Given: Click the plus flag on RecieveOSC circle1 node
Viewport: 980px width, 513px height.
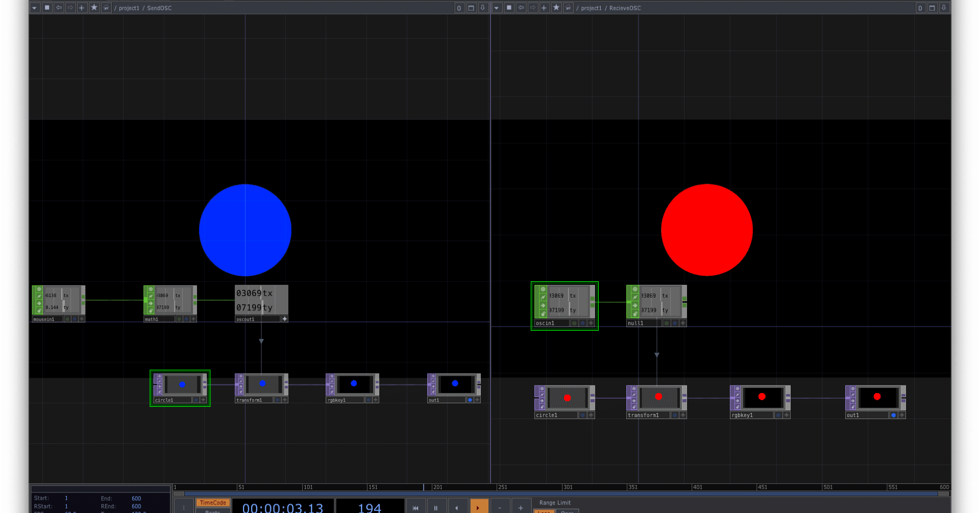Looking at the screenshot, I should click(x=591, y=415).
